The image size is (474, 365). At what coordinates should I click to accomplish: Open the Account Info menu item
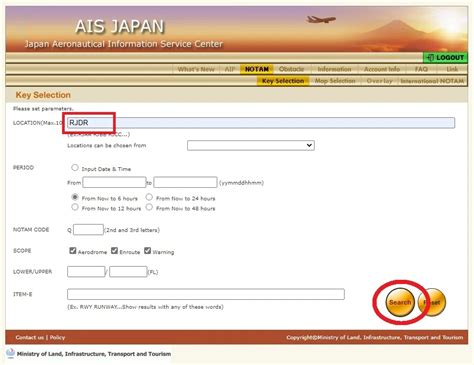(382, 69)
